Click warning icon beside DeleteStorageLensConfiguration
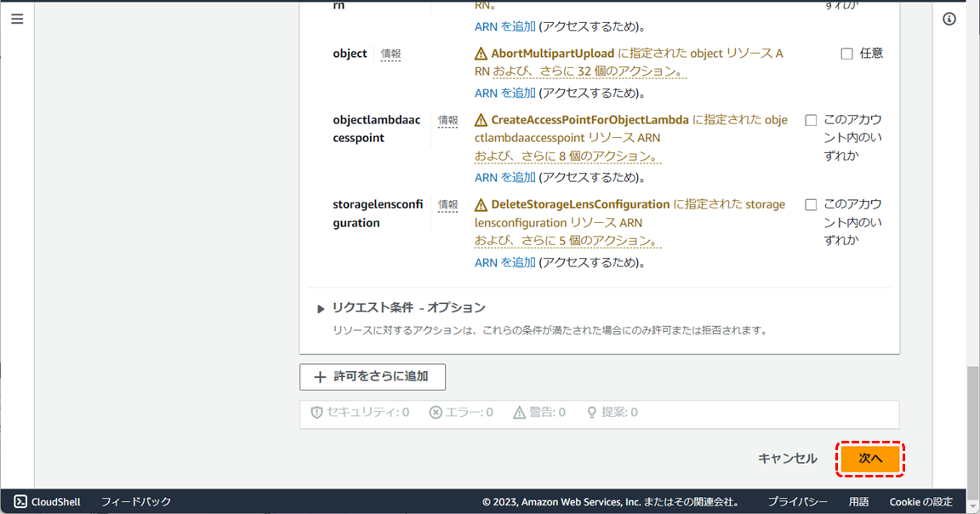The width and height of the screenshot is (980, 514). click(x=481, y=204)
